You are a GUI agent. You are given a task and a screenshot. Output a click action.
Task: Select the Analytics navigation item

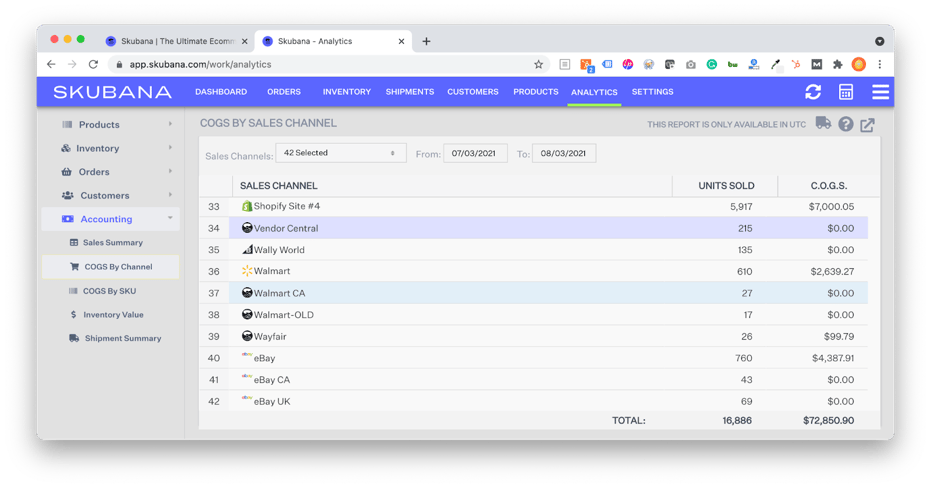coord(594,93)
